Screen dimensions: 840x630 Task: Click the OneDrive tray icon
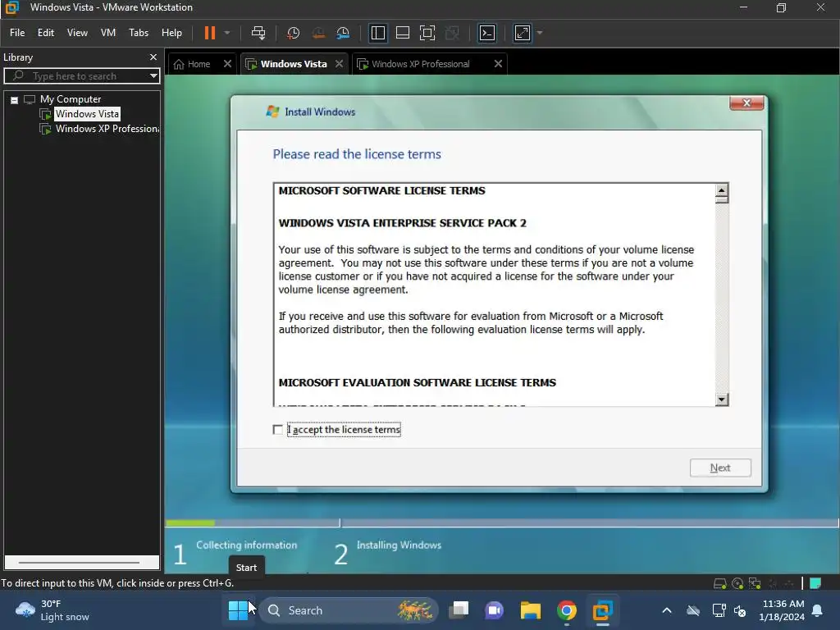pyautogui.click(x=693, y=610)
